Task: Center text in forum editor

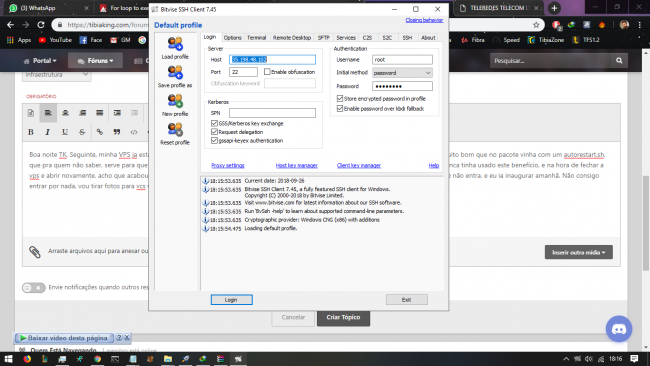Action: tap(65, 113)
